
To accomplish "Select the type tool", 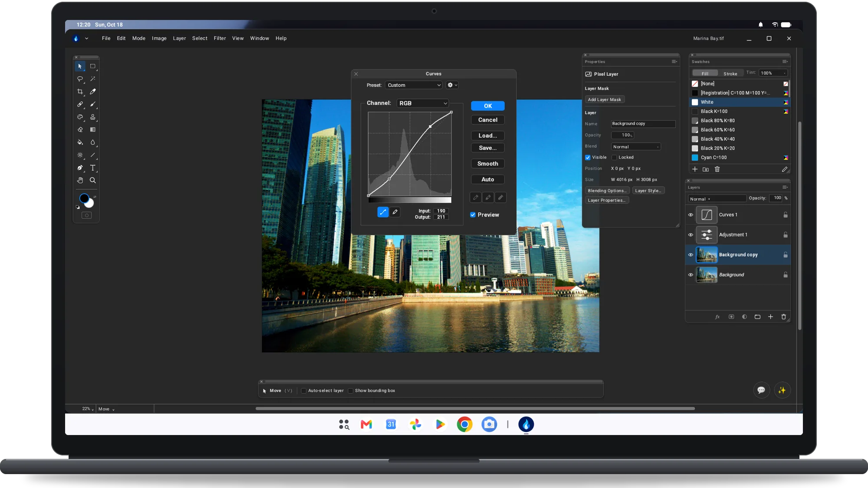I will pos(92,168).
